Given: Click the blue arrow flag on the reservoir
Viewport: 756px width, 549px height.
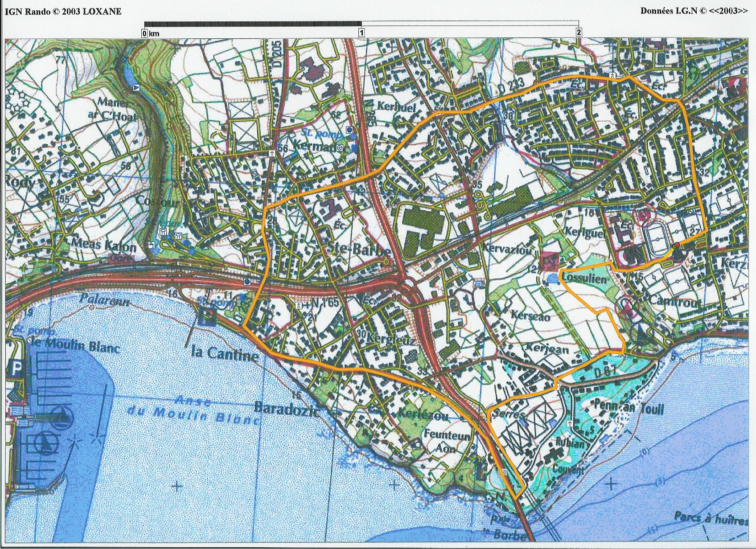Looking at the screenshot, I should (x=136, y=88).
